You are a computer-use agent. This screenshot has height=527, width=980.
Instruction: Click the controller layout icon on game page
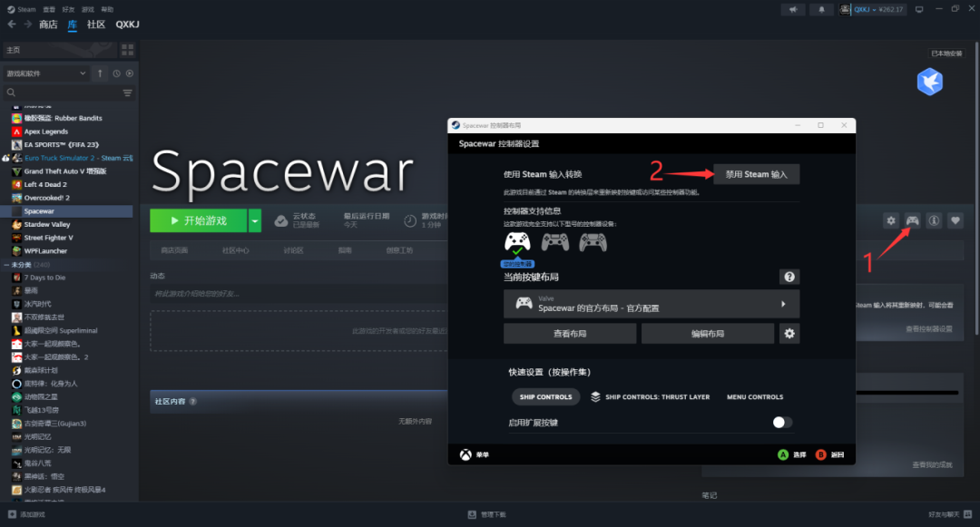click(x=912, y=220)
